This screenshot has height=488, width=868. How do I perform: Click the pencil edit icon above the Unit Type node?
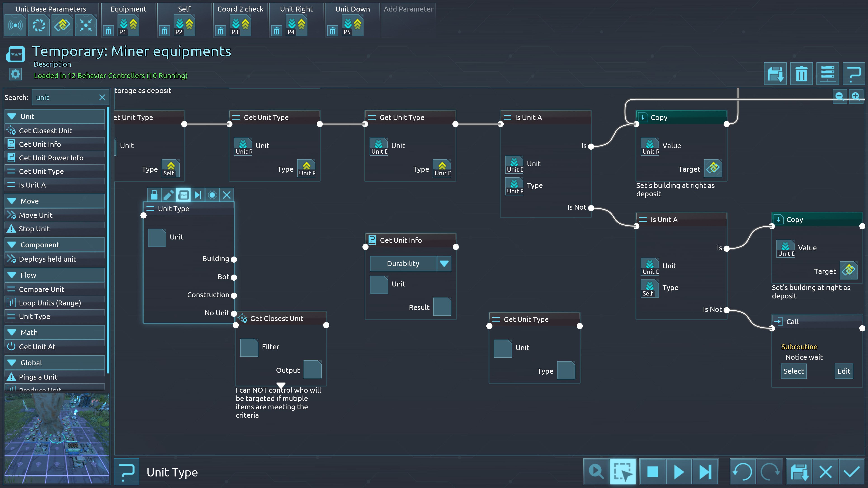[x=168, y=195]
